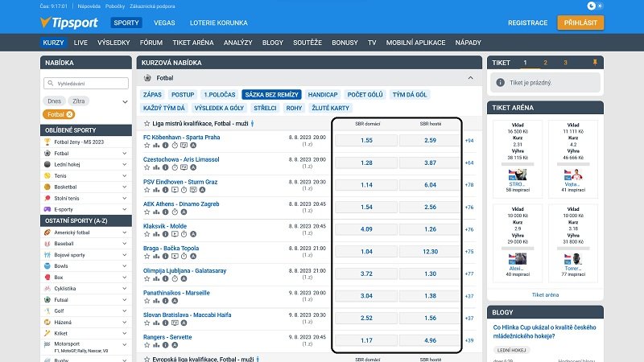Open statistics for Czestochowa - Aris Limassol
Image resolution: width=644 pixels, height=362 pixels.
tap(156, 167)
